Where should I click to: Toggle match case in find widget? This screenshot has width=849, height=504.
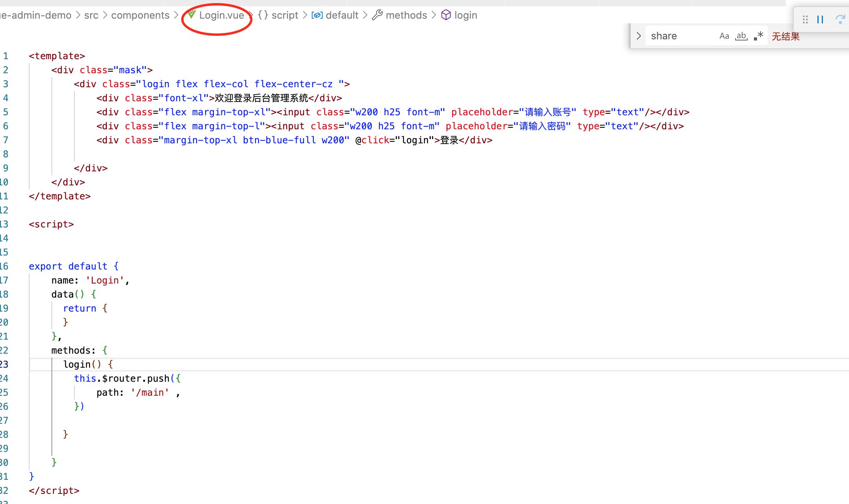724,36
